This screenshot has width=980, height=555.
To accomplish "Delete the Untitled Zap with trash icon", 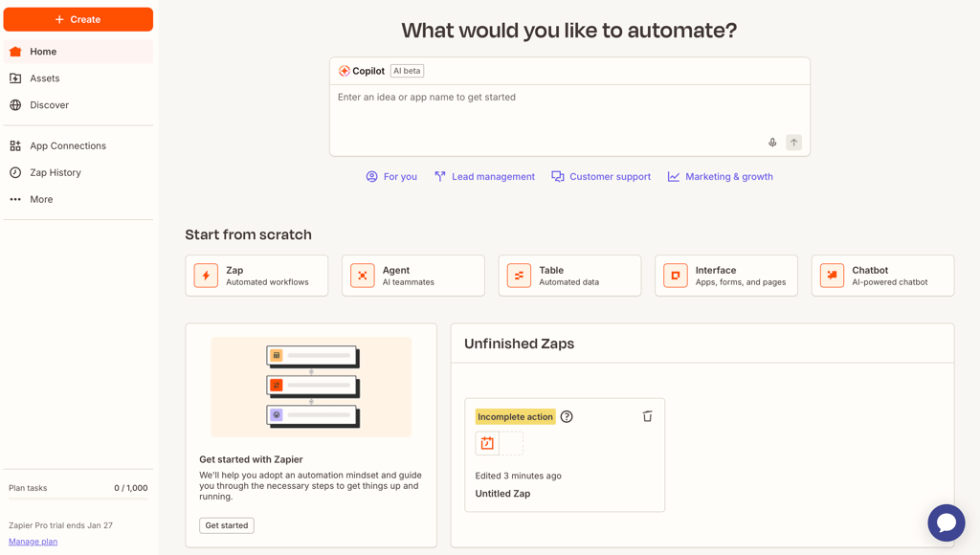I will click(648, 416).
